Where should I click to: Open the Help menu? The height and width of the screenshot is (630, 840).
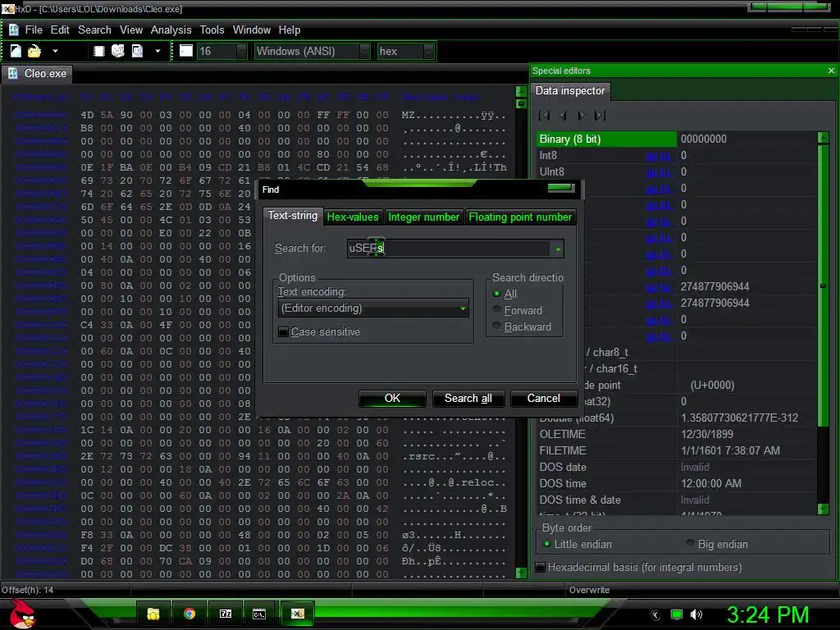pyautogui.click(x=290, y=30)
